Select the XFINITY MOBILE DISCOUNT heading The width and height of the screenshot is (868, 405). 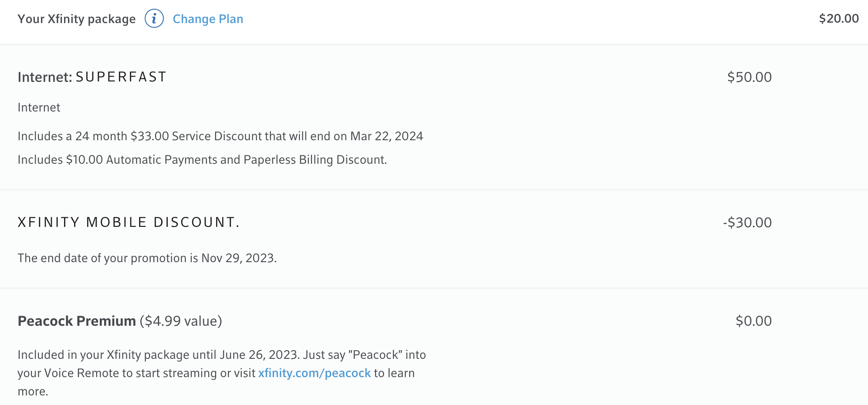pyautogui.click(x=129, y=223)
